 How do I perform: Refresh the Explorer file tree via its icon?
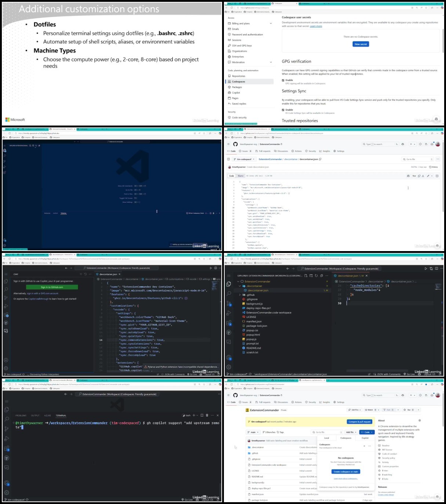coord(316,275)
